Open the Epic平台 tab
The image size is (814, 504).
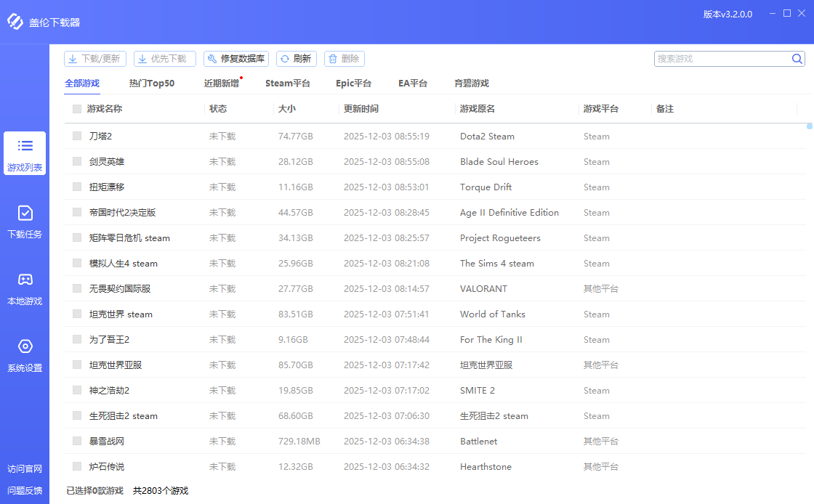tap(354, 83)
